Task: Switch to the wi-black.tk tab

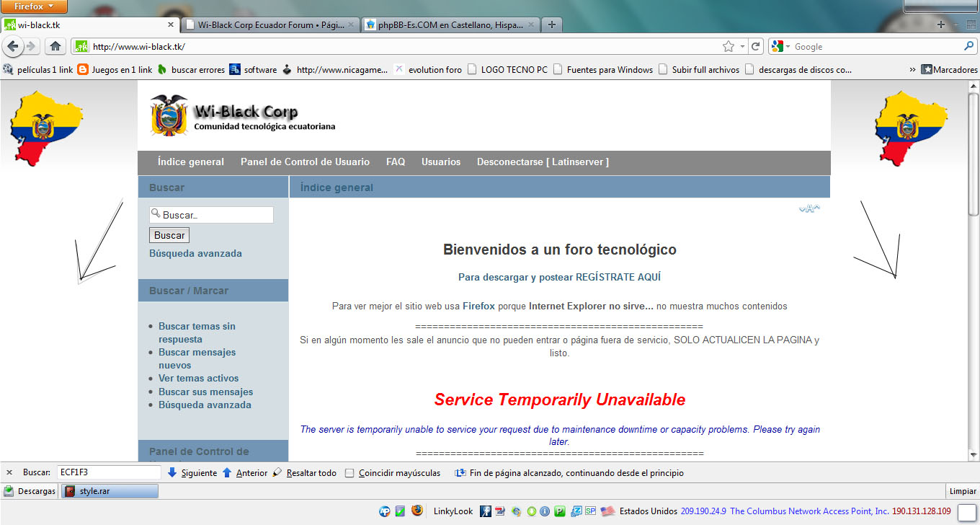Action: click(x=90, y=25)
